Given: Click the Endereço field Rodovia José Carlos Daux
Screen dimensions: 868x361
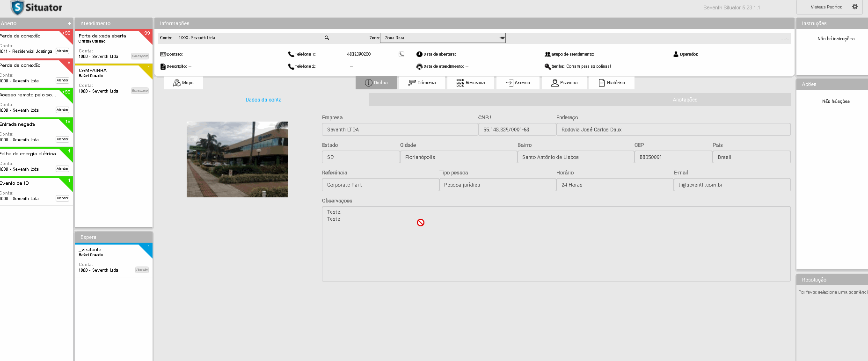Looking at the screenshot, I should coord(673,130).
